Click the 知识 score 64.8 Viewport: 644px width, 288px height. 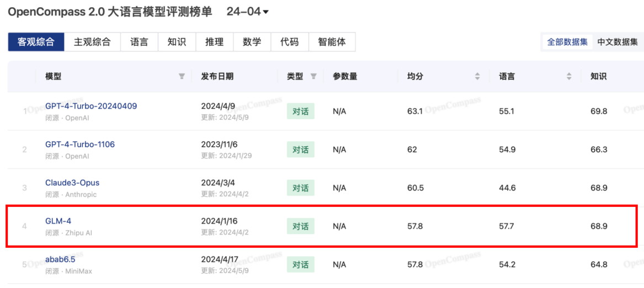point(599,265)
